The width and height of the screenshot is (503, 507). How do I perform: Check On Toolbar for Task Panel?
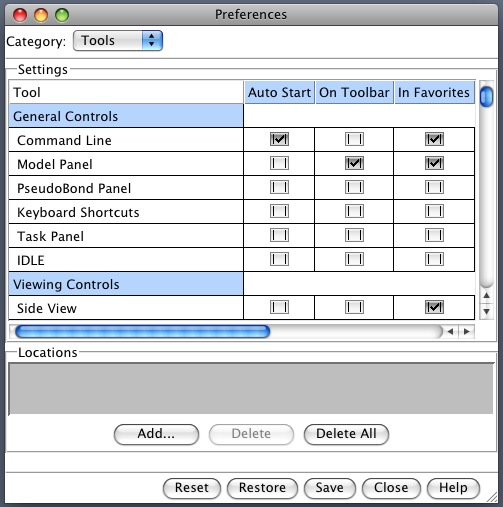coord(354,235)
